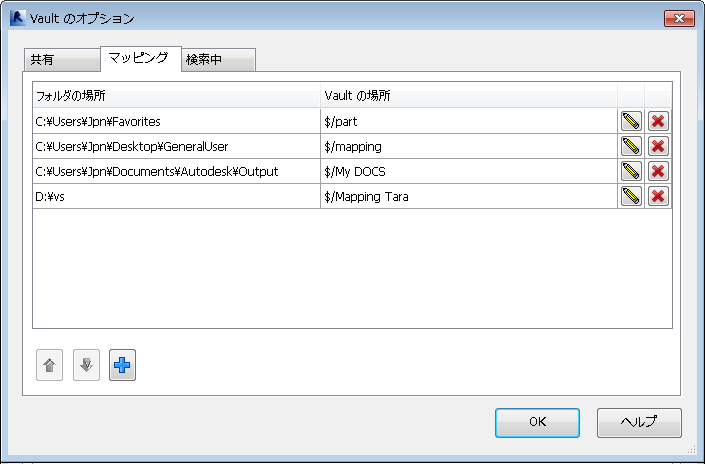Select the $/My DOCS Vault location cell
Image resolution: width=705 pixels, height=464 pixels.
[x=469, y=172]
